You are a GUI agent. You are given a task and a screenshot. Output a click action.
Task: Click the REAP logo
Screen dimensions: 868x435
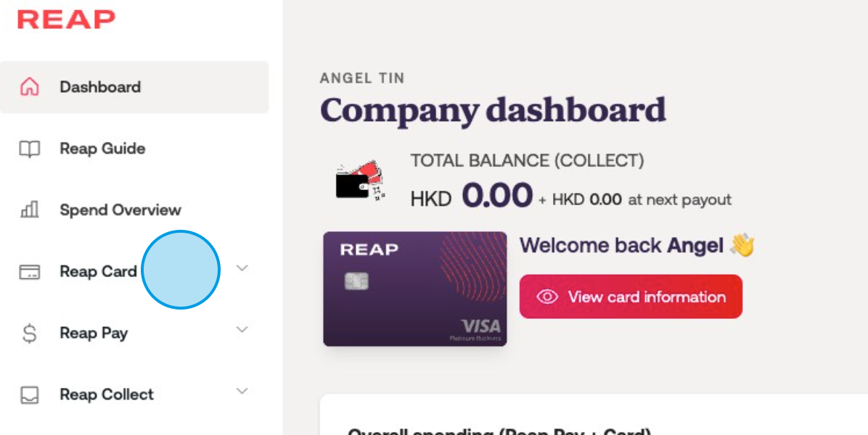pyautogui.click(x=66, y=20)
